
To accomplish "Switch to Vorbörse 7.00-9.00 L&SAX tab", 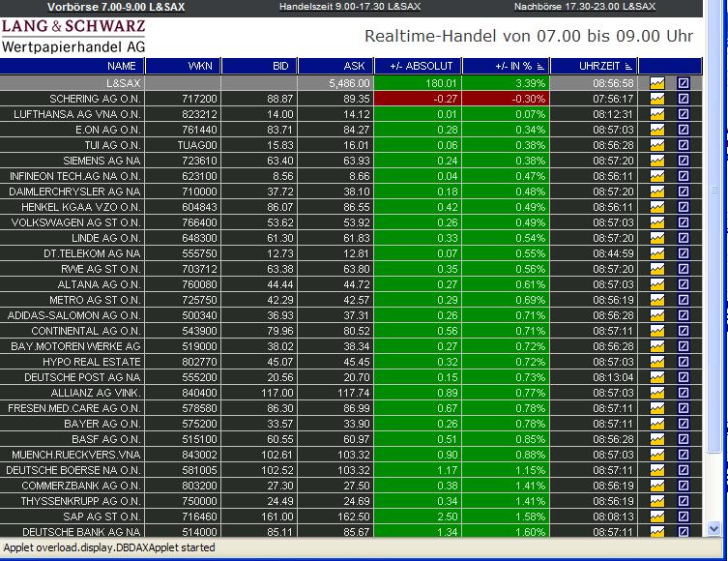I will click(x=116, y=7).
